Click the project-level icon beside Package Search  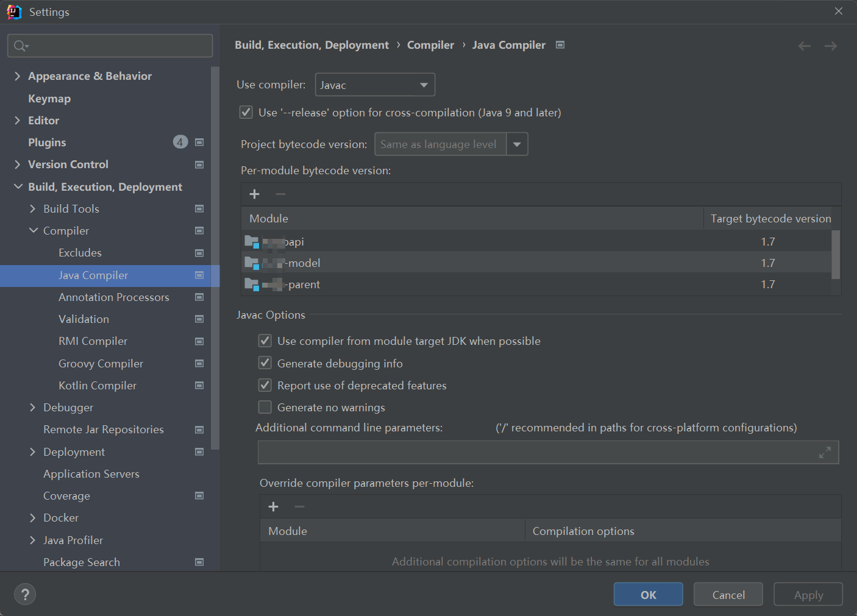[x=199, y=562]
